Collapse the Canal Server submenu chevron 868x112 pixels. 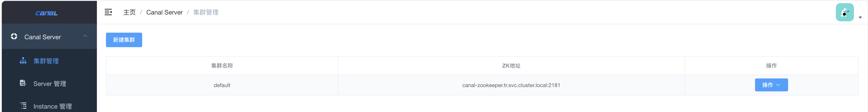click(x=85, y=36)
